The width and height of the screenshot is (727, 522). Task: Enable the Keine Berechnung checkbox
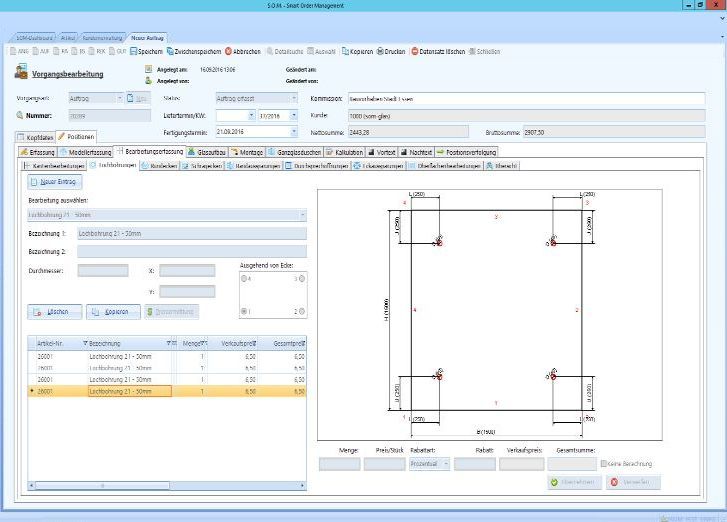tap(604, 464)
